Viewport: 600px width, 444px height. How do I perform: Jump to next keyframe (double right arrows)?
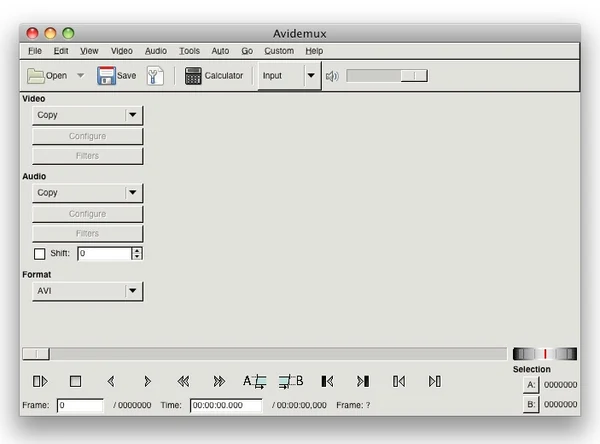[x=219, y=381]
